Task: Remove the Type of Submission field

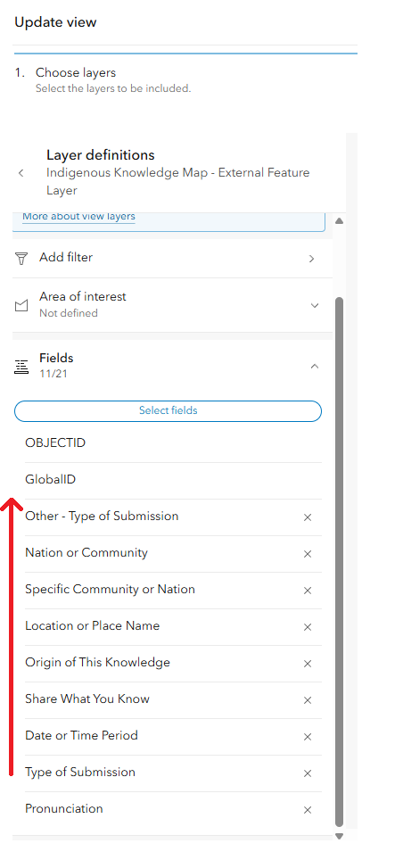Action: pos(308,773)
